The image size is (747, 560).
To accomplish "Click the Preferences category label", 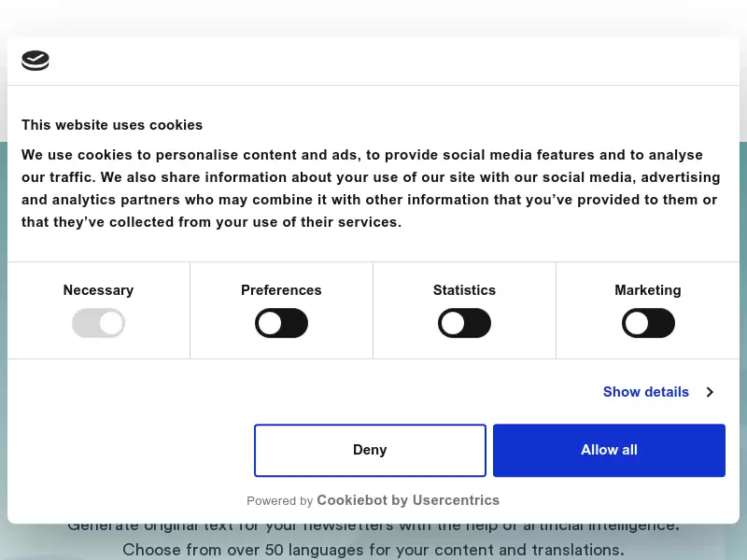I will point(281,290).
